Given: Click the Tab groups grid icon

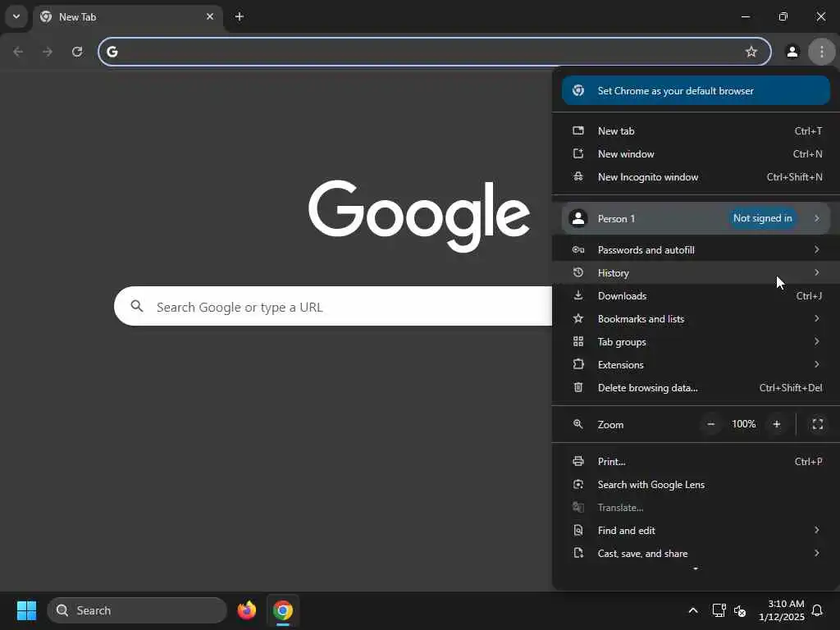Looking at the screenshot, I should click(x=578, y=342).
